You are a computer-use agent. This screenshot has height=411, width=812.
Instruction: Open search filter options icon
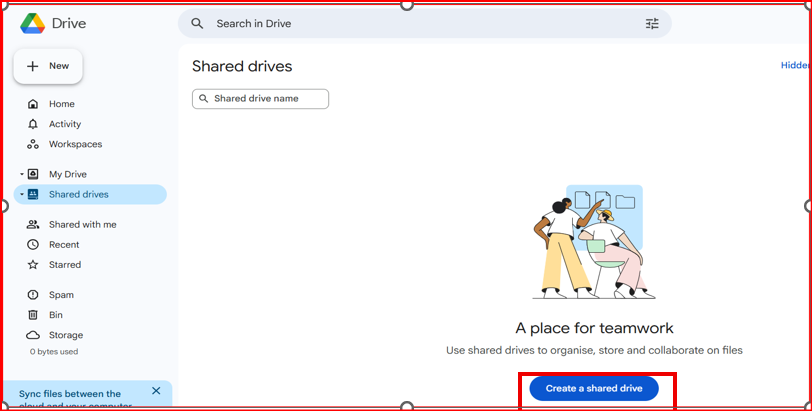(652, 24)
